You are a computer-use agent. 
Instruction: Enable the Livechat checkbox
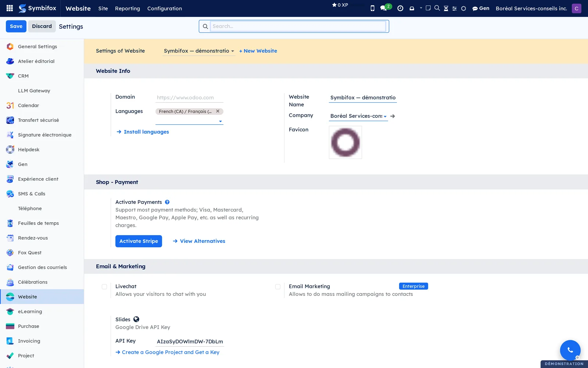click(x=104, y=287)
